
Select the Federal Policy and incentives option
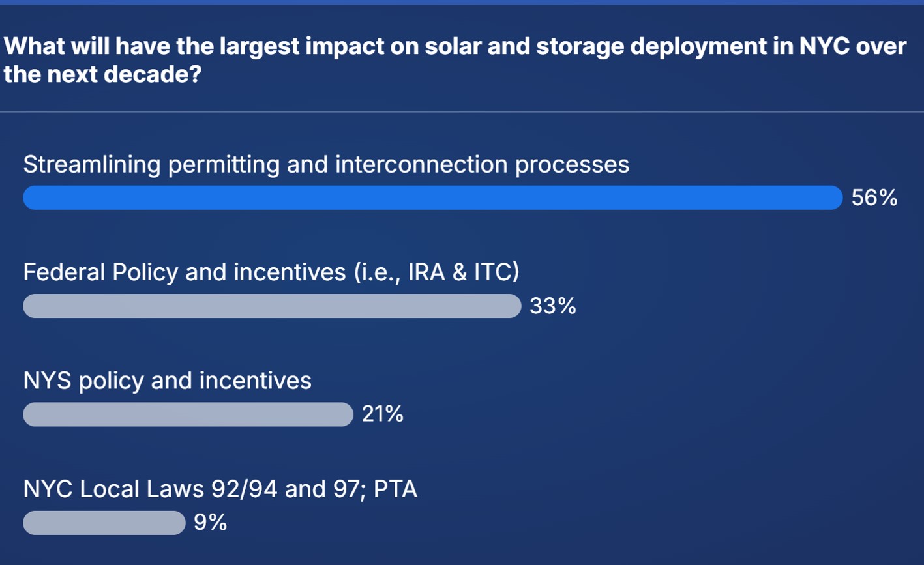coord(271,272)
